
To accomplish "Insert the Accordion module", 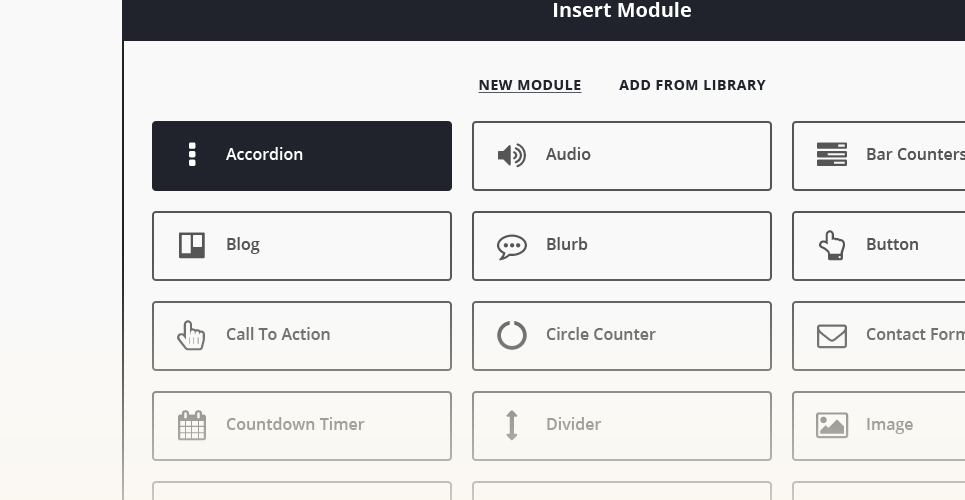I will 302,156.
